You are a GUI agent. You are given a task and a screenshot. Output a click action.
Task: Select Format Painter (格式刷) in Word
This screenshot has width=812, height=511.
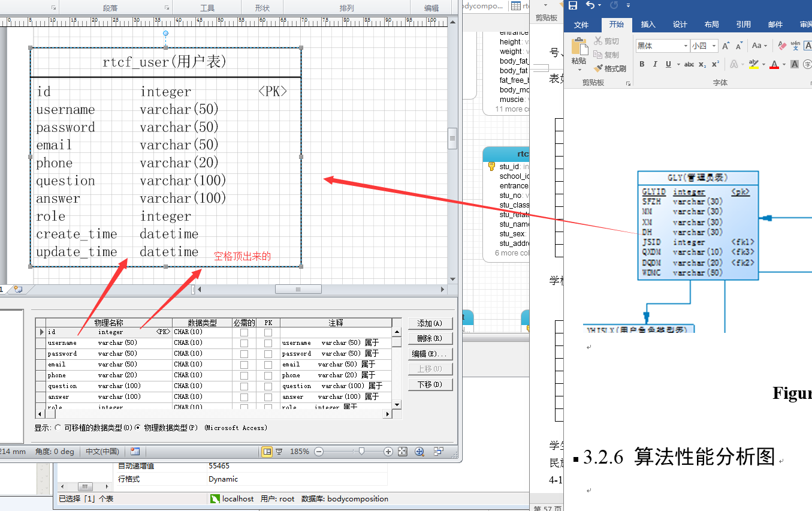pos(610,68)
